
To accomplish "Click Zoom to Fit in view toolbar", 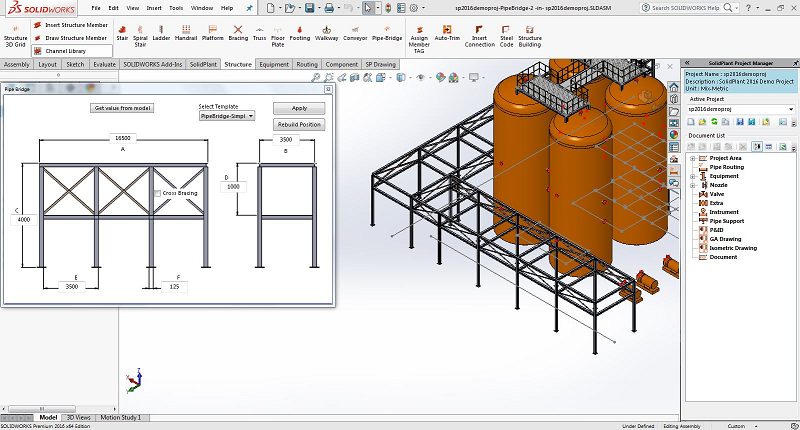I will 316,78.
